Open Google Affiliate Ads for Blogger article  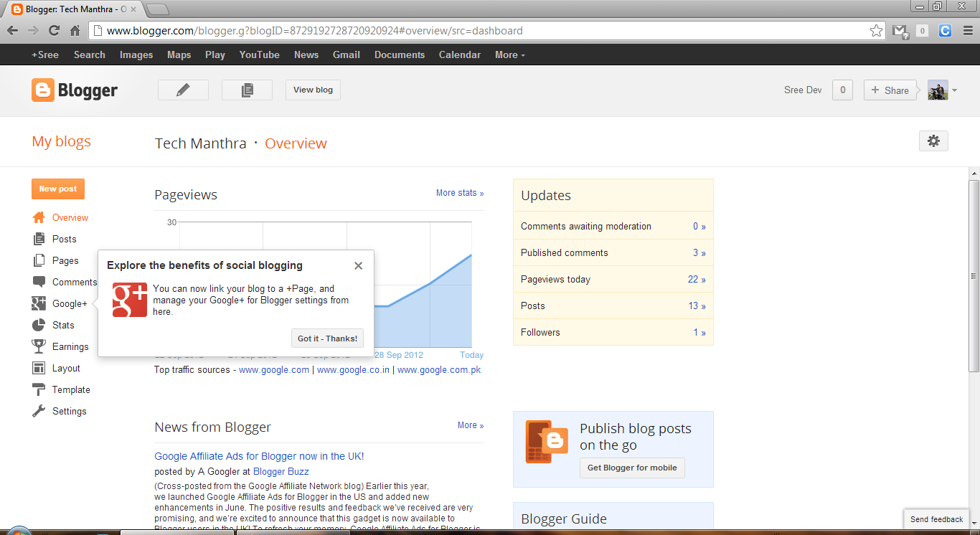coord(259,456)
